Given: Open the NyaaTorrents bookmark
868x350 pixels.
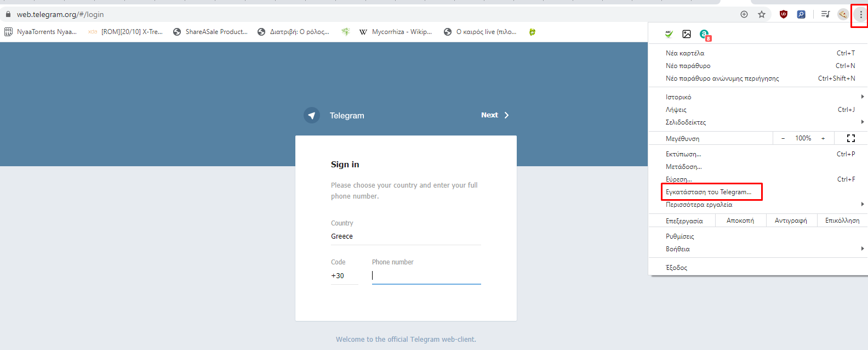Looking at the screenshot, I should click(x=41, y=32).
